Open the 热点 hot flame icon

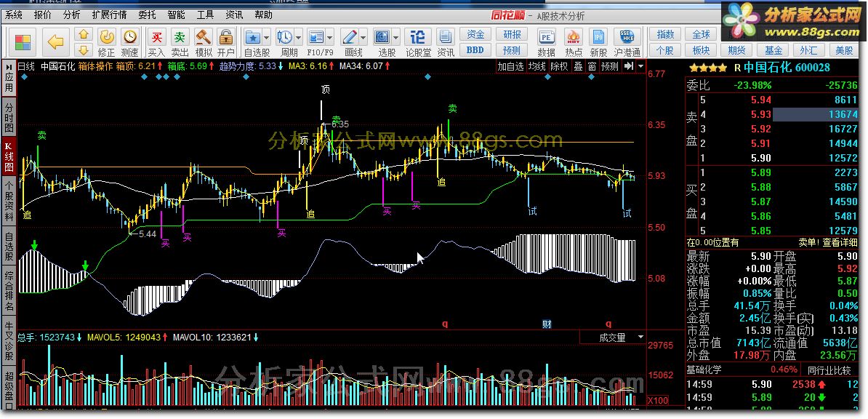tap(574, 37)
